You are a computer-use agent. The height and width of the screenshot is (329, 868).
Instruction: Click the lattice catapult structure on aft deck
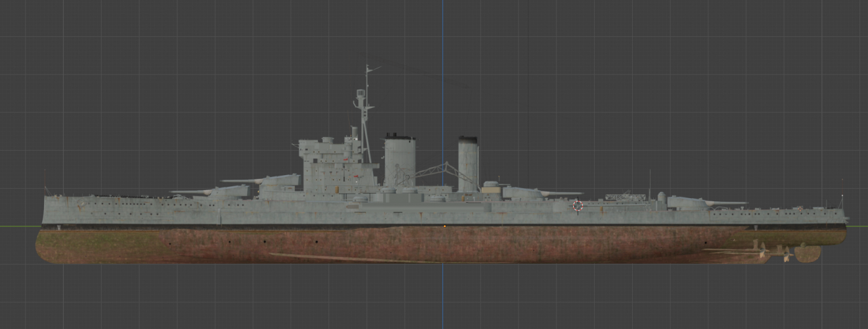point(624,196)
